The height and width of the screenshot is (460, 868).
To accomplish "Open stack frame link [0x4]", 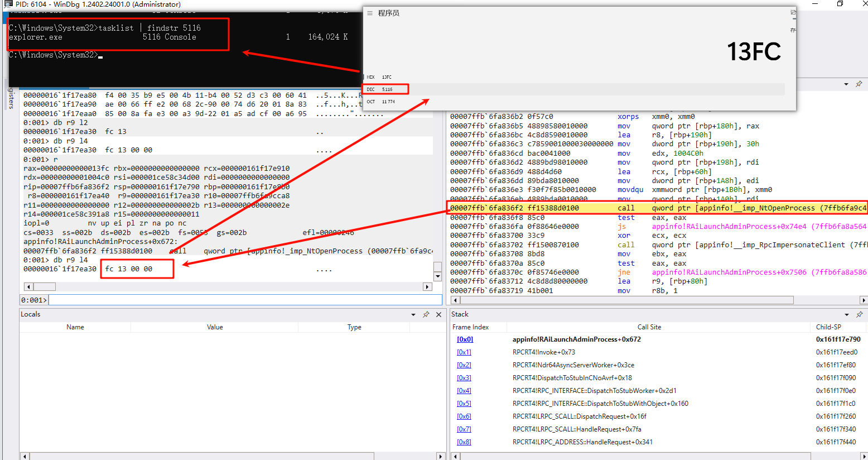I will 464,391.
